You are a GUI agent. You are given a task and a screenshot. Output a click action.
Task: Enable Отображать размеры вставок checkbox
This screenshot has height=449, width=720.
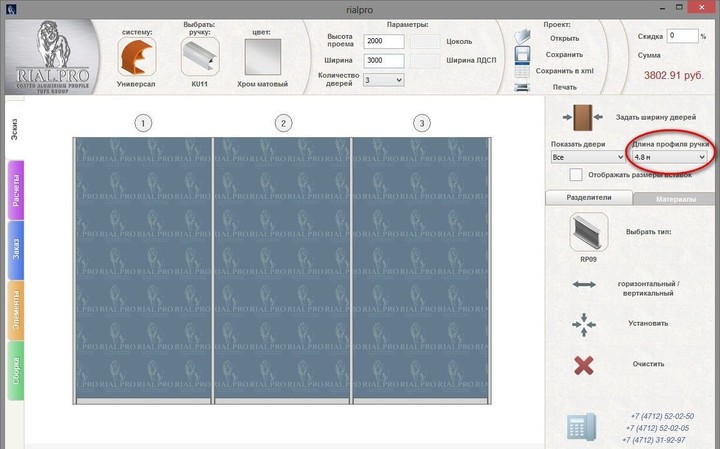pyautogui.click(x=575, y=174)
